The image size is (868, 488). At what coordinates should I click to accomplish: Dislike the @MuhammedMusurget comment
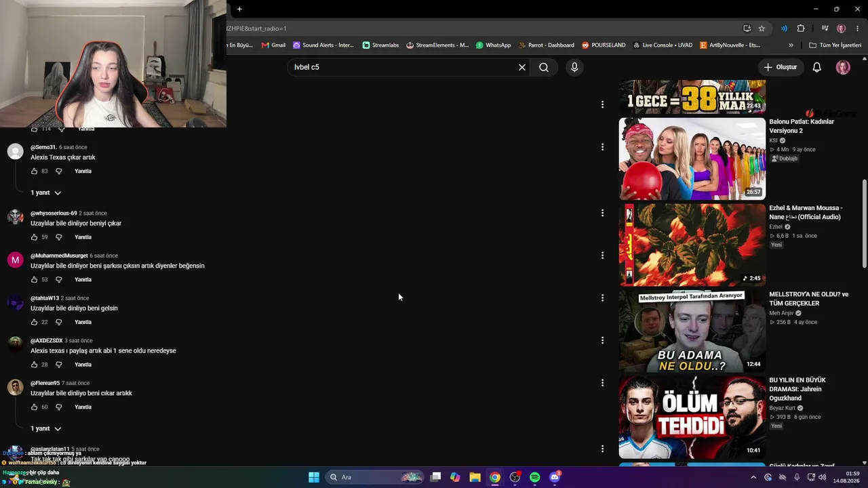[58, 280]
